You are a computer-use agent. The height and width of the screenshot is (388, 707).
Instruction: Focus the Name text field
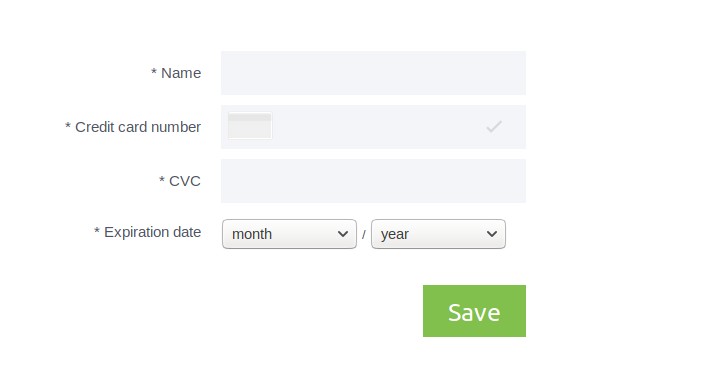click(373, 73)
